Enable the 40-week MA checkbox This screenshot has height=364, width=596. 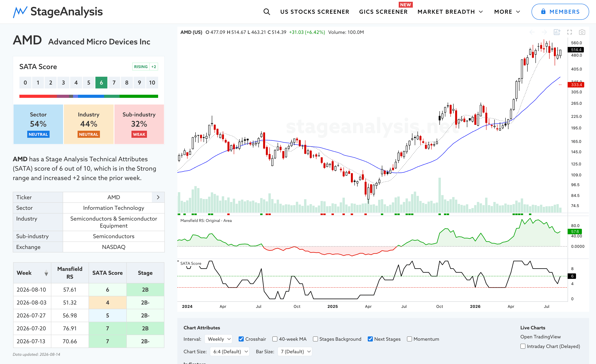275,339
